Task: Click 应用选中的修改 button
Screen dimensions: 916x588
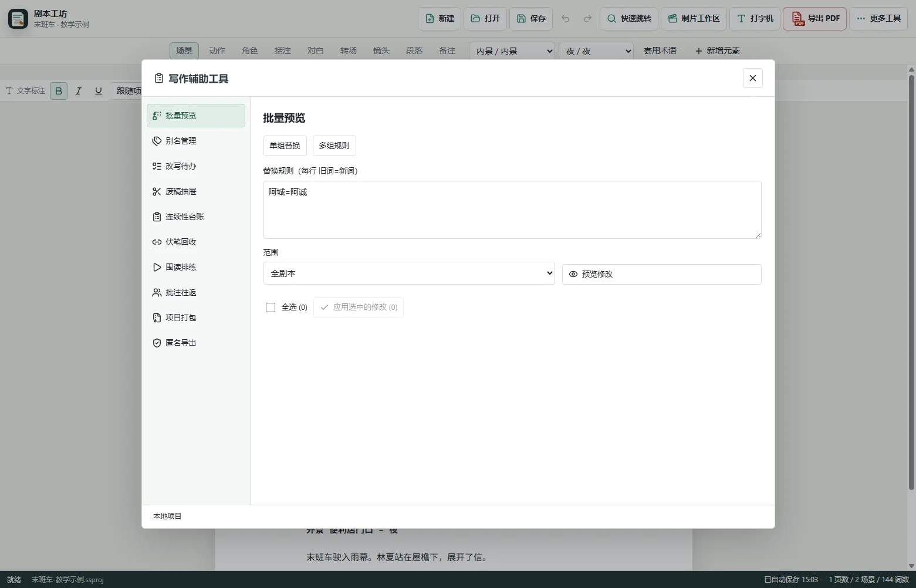Action: (x=359, y=307)
